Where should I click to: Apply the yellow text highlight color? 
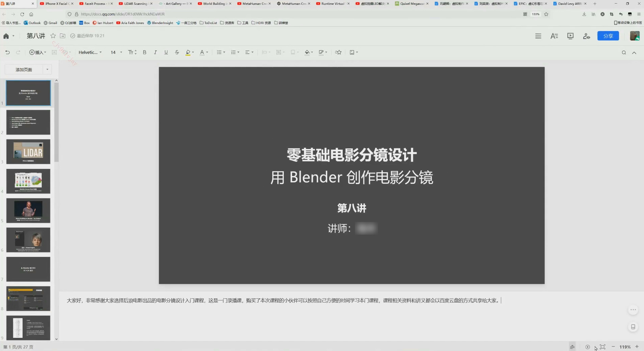tap(188, 52)
